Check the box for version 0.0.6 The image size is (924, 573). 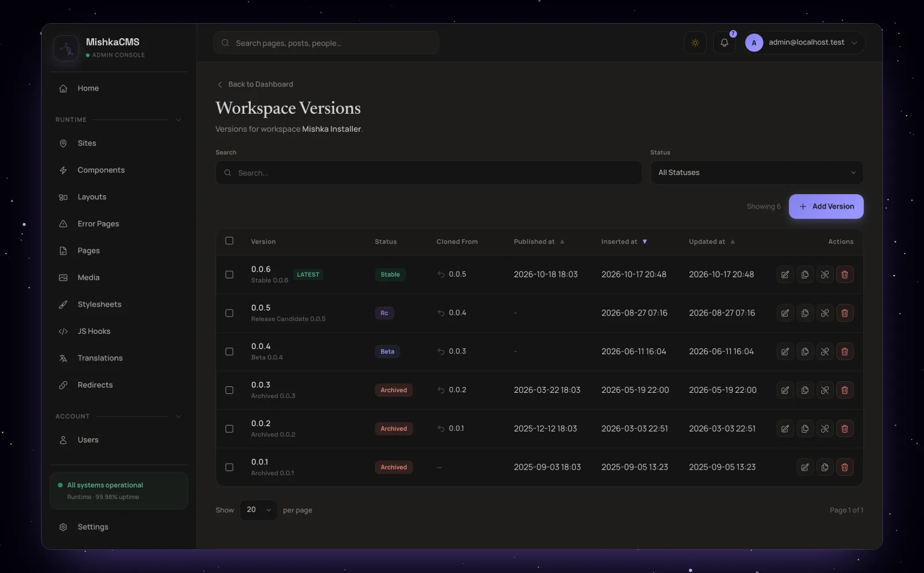coord(229,274)
